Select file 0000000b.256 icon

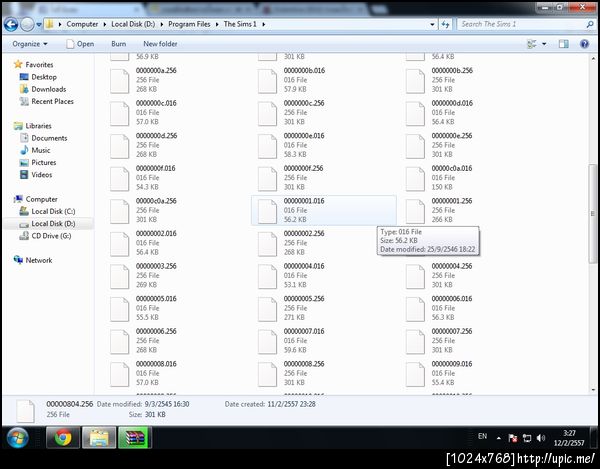pyautogui.click(x=415, y=81)
